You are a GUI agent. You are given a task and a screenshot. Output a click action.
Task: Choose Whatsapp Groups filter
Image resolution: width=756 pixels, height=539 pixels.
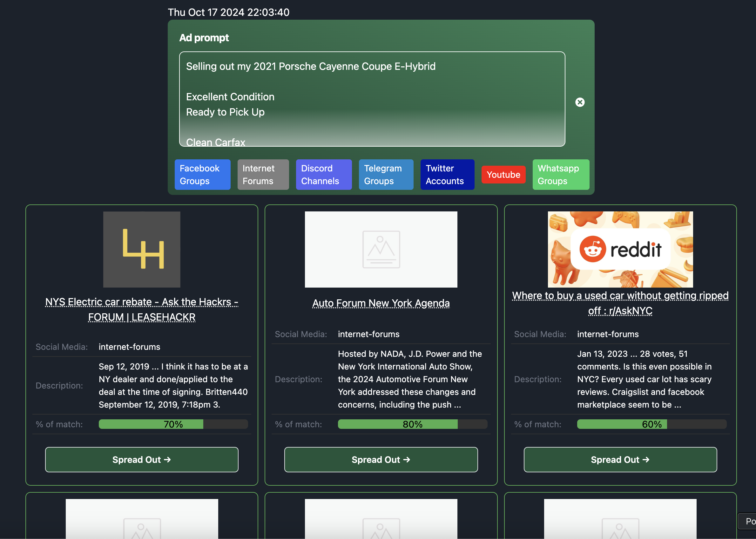(x=561, y=175)
